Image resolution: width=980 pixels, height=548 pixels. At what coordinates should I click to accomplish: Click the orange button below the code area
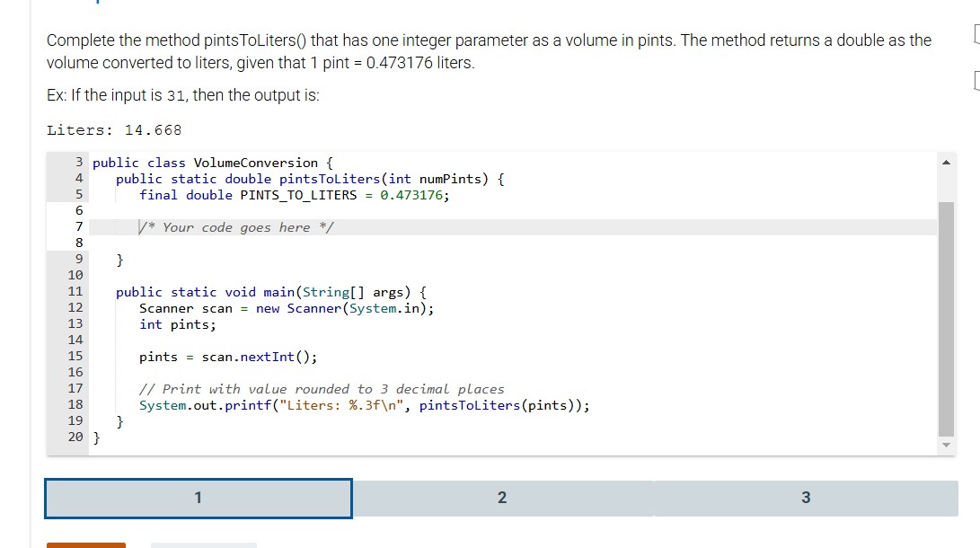(x=85, y=544)
